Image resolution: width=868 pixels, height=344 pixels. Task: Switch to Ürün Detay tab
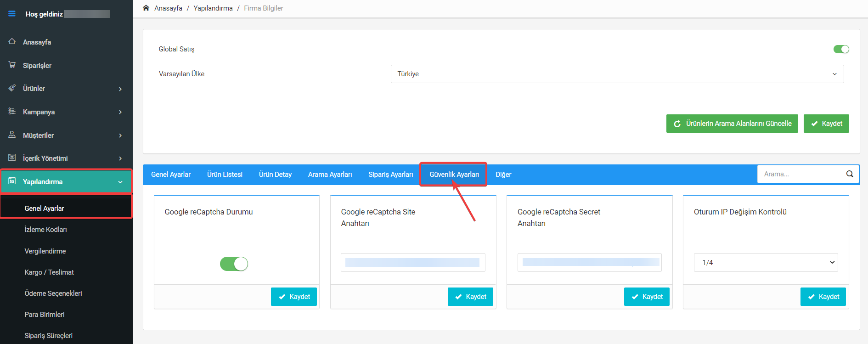(x=275, y=175)
